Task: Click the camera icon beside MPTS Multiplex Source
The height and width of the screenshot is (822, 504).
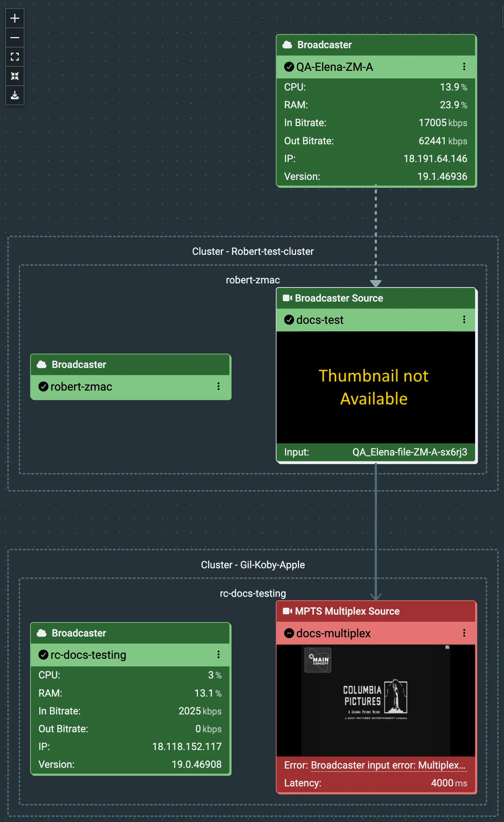Action: click(288, 611)
